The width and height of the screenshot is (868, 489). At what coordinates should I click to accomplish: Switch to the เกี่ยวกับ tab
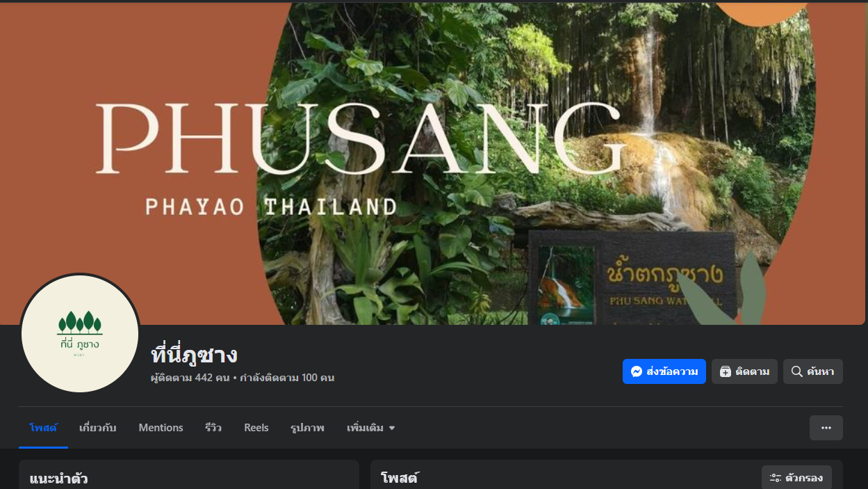tap(98, 428)
